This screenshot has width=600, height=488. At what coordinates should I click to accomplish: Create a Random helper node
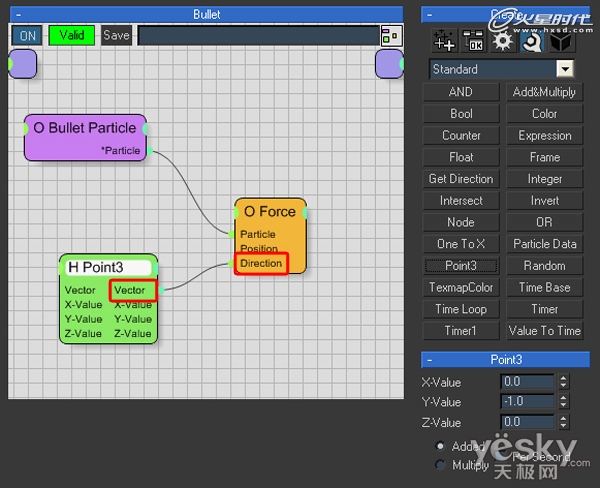click(x=545, y=266)
